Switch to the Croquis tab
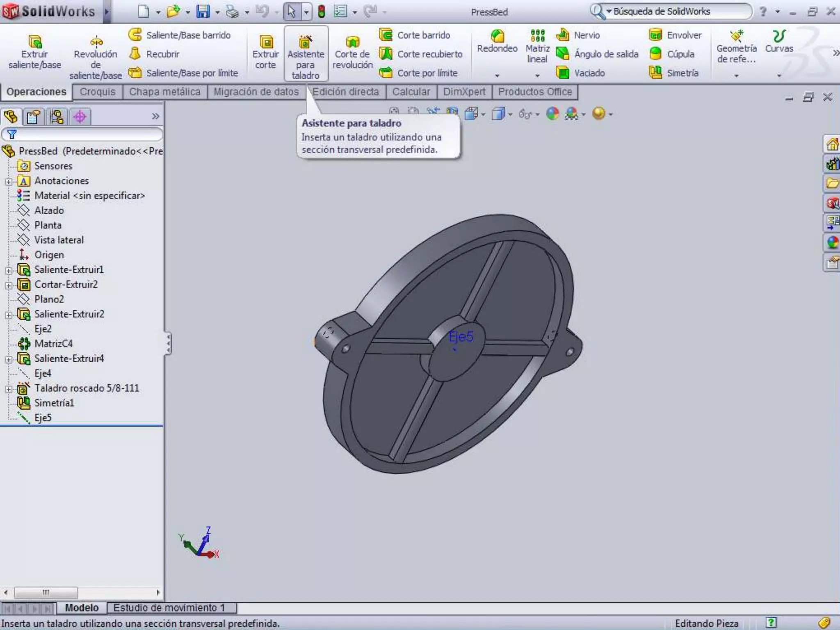 [x=98, y=92]
